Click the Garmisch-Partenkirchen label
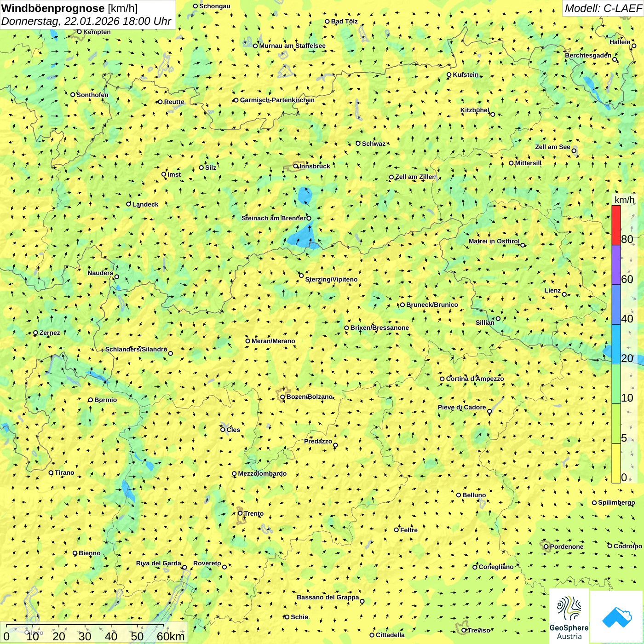644x644 pixels. (277, 100)
